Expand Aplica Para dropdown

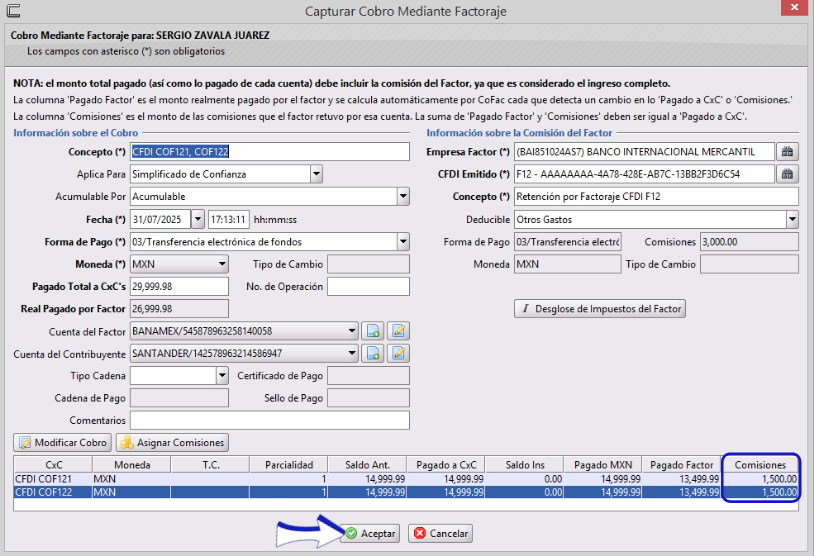[x=316, y=174]
